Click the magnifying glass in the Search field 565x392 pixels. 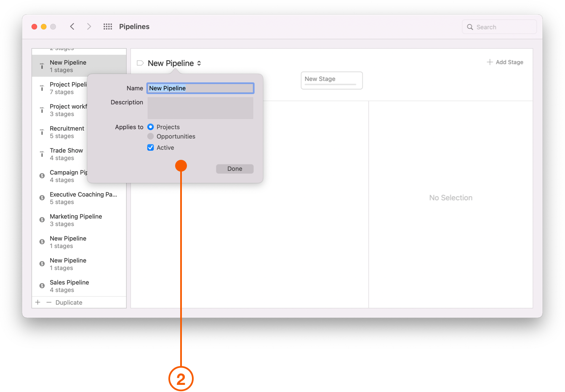[x=470, y=26]
